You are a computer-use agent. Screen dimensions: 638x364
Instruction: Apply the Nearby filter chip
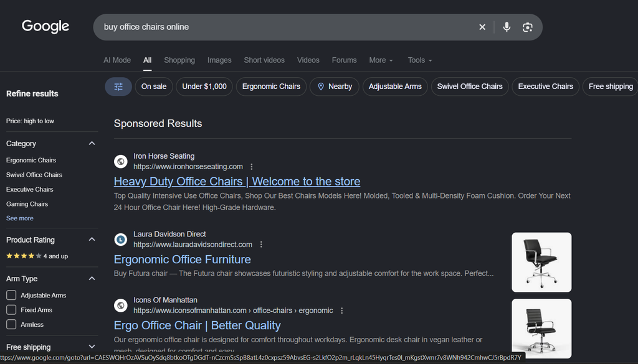tap(335, 86)
